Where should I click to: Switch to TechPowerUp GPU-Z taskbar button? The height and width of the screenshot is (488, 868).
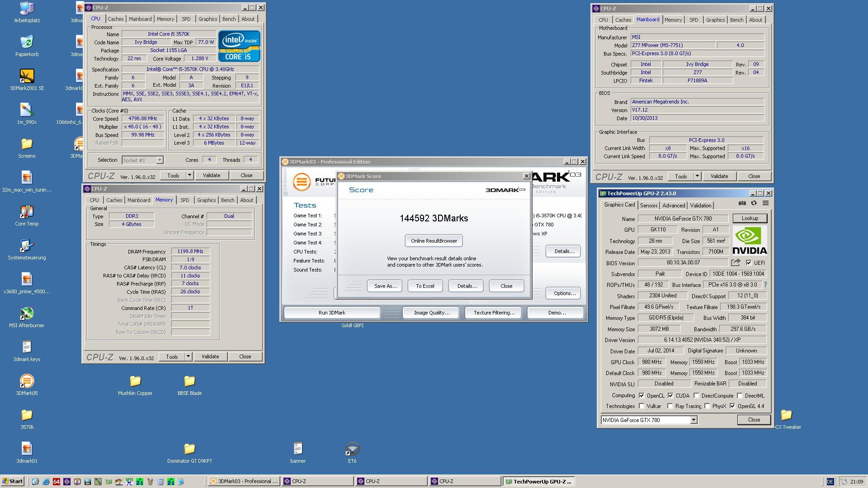[540, 482]
